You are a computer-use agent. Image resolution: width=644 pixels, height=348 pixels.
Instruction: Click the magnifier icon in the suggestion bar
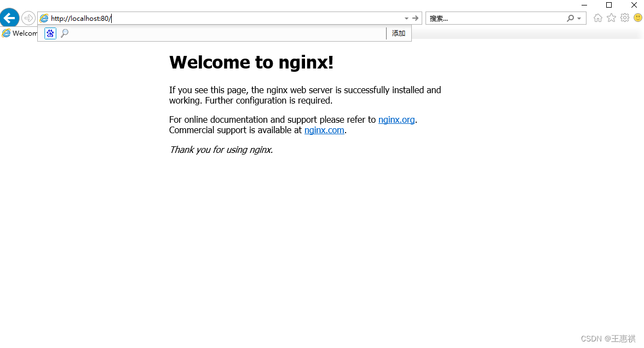tap(65, 33)
